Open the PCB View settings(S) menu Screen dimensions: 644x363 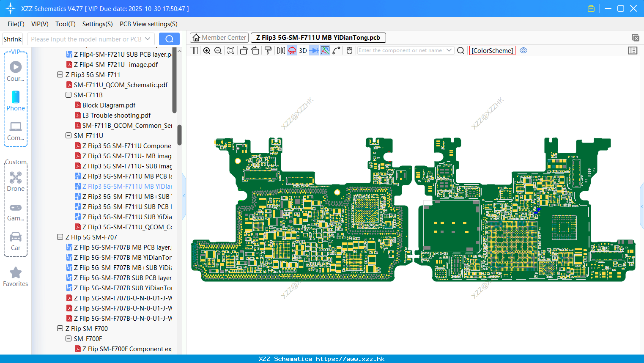coord(148,24)
